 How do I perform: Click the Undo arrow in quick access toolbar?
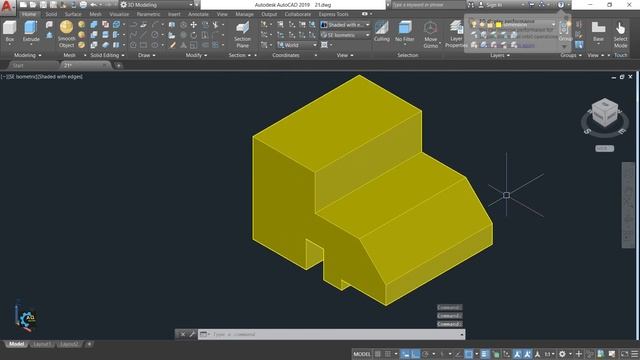coord(93,5)
